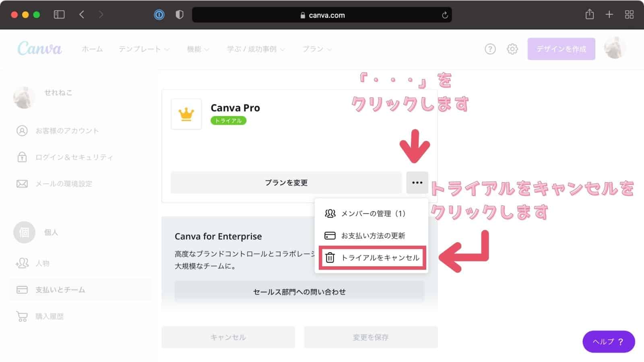The image size is (644, 362).
Task: Click Safari forward arrow
Action: pyautogui.click(x=101, y=15)
